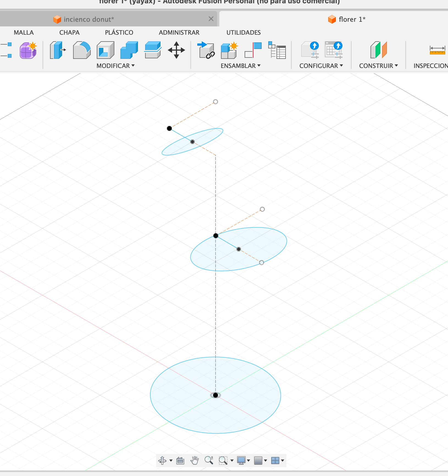Switch to the PLÁSTICO ribbon tab
The width and height of the screenshot is (448, 476).
[x=119, y=32]
